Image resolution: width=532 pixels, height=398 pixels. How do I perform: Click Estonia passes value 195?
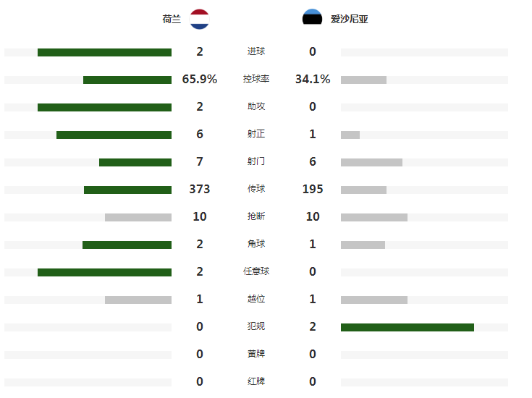[313, 189]
